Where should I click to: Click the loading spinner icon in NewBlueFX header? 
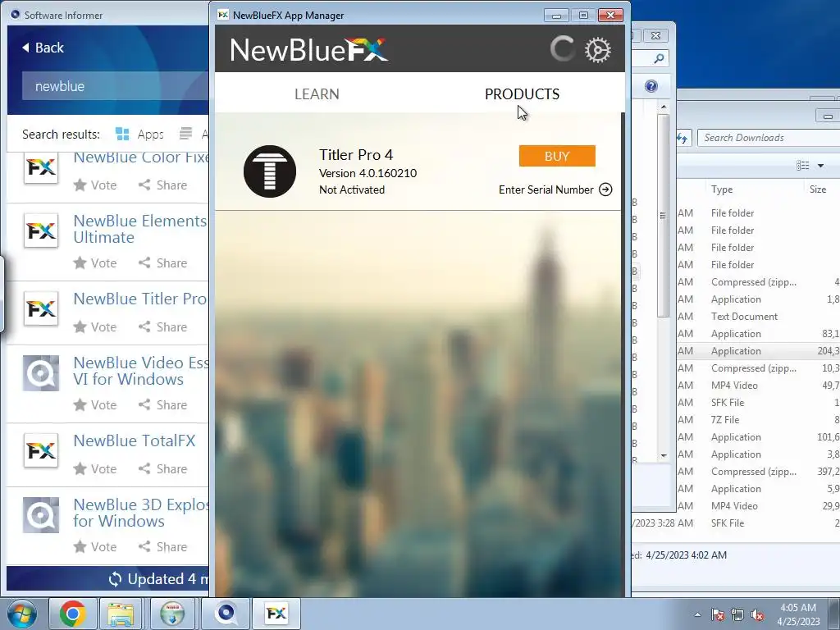[x=563, y=49]
